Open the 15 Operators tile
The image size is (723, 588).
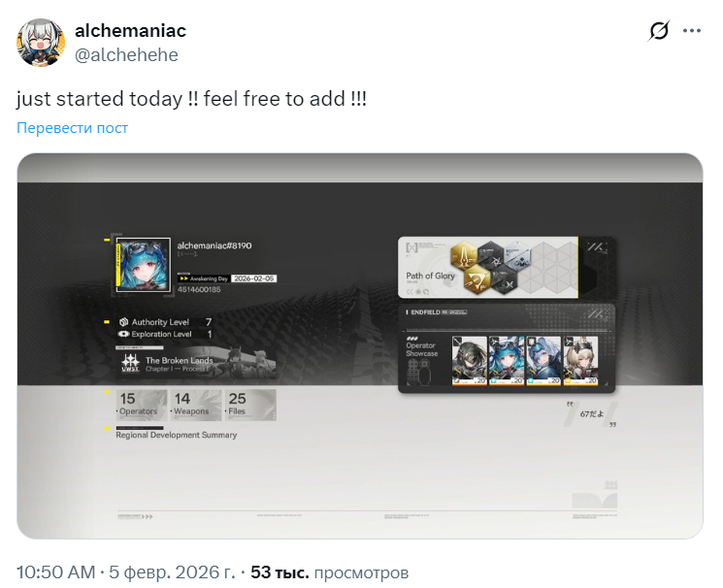click(x=142, y=405)
